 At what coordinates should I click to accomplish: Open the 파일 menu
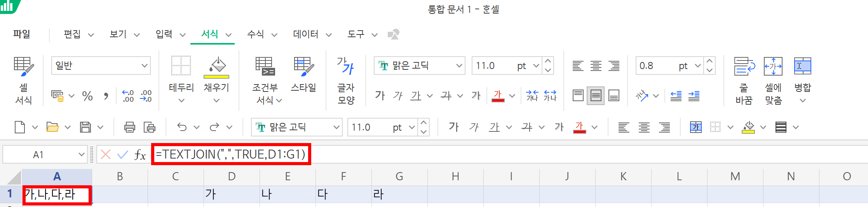pyautogui.click(x=22, y=34)
